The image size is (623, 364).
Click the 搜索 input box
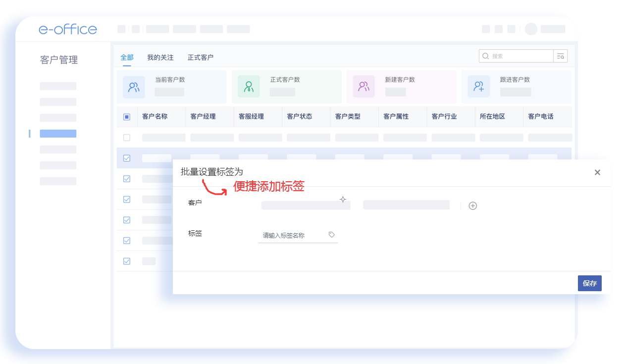(520, 56)
